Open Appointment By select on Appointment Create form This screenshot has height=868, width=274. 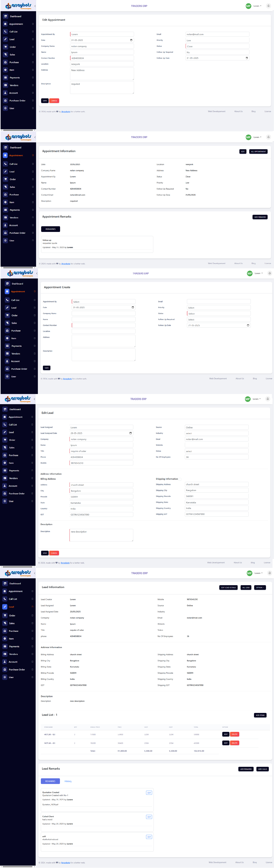[x=104, y=302]
